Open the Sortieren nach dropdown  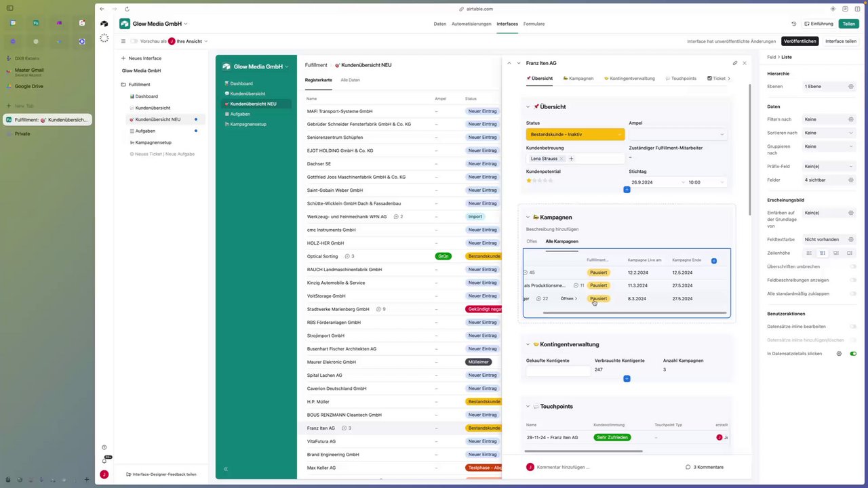coord(829,133)
